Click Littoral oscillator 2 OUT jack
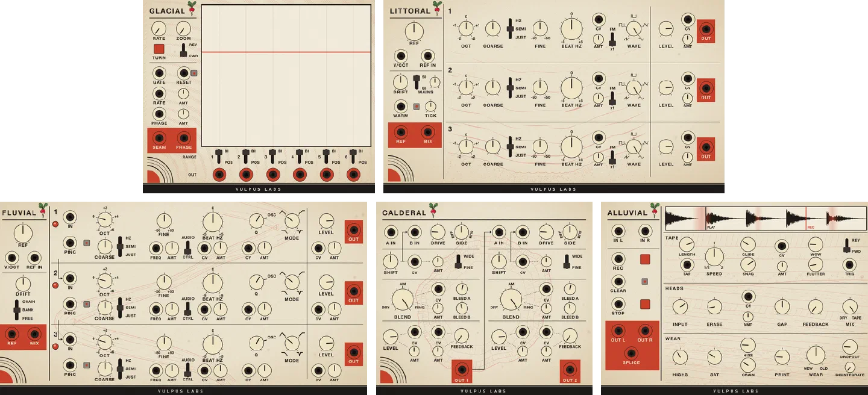This screenshot has width=868, height=395. pos(705,89)
